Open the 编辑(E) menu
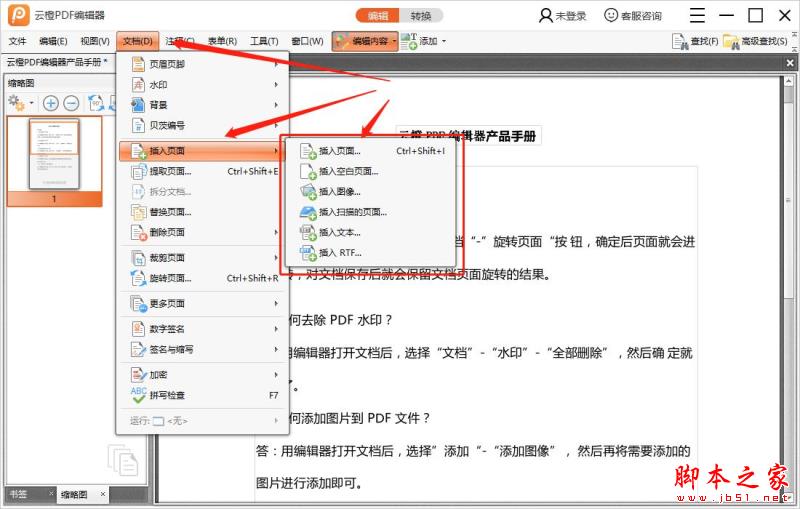Screen dimensions: 800x509 point(53,41)
